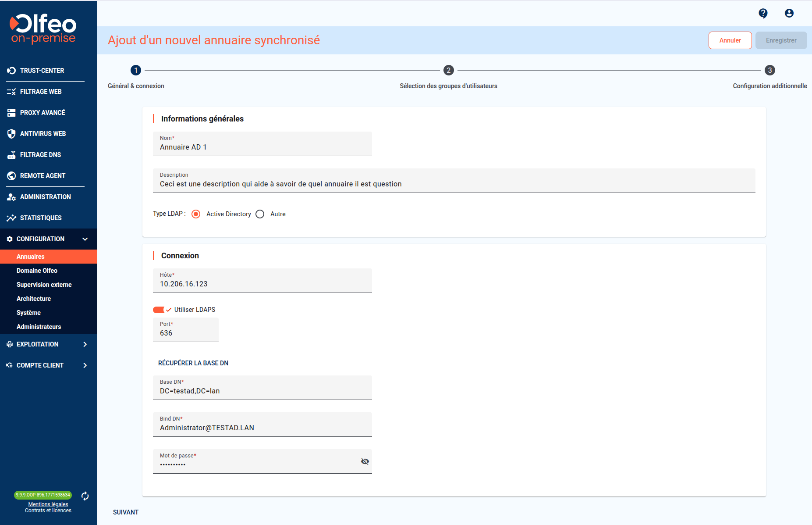Click the Filtrage Web sidebar icon
This screenshot has width=812, height=525.
[x=11, y=92]
